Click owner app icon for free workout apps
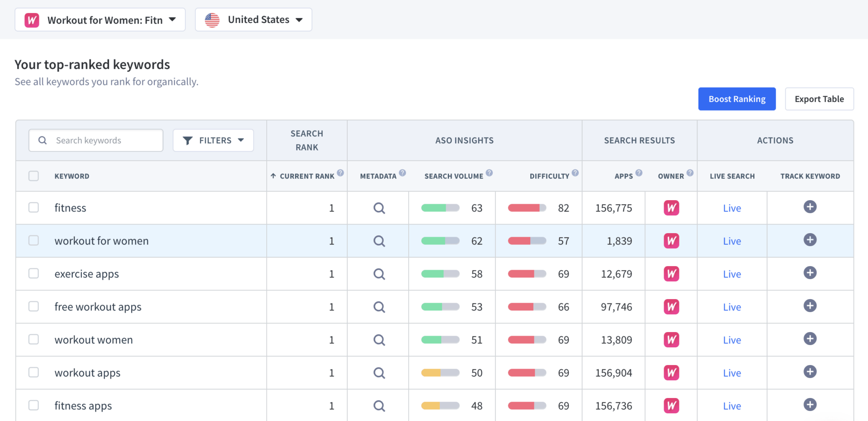The image size is (868, 421). [x=671, y=307]
